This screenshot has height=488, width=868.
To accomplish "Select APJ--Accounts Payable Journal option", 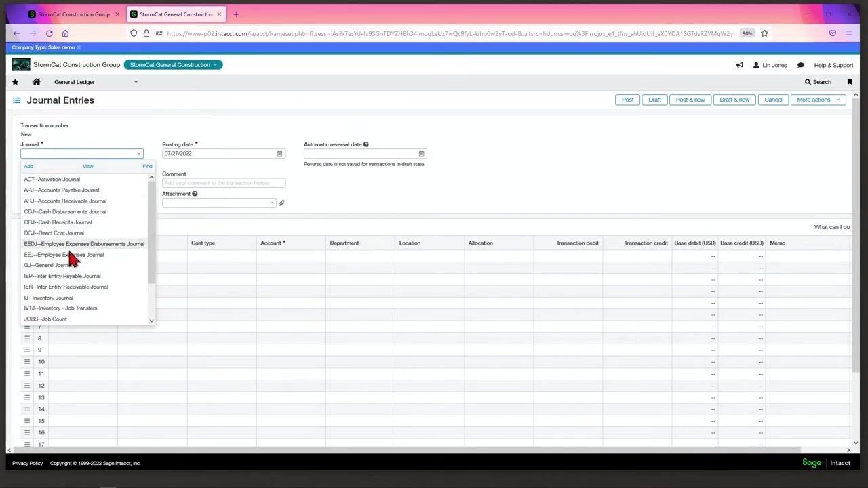I will (x=62, y=190).
